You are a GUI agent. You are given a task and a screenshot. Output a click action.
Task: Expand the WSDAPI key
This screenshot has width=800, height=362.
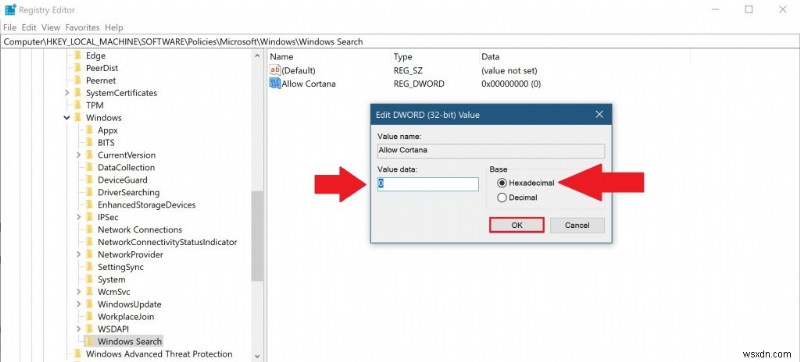[x=79, y=329]
